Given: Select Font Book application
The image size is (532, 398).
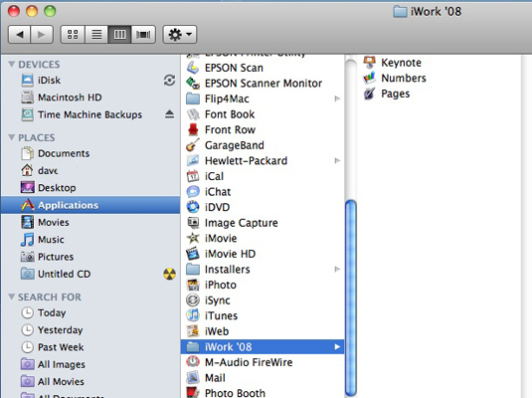Looking at the screenshot, I should pos(263,114).
